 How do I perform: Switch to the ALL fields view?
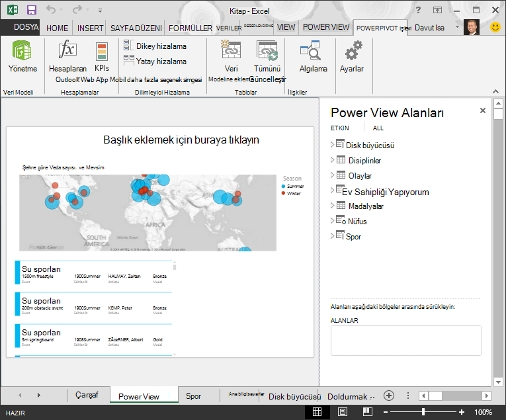pyautogui.click(x=378, y=128)
